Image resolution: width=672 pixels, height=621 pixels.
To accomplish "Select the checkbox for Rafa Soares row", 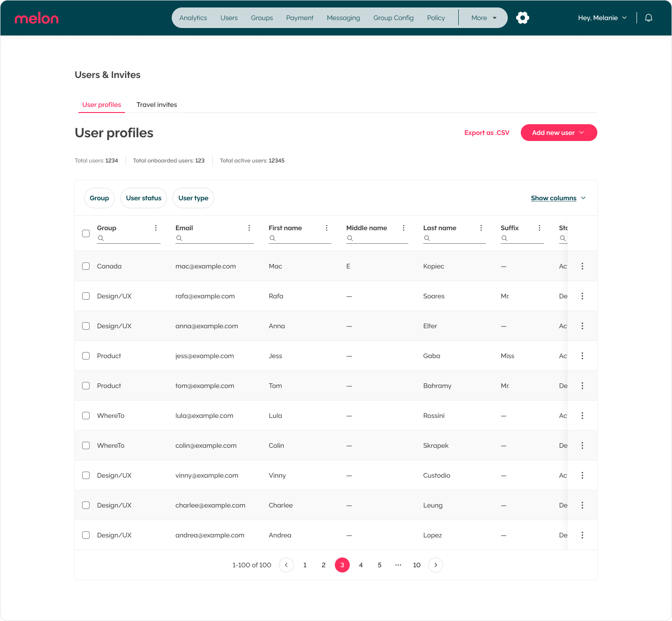I will coord(86,296).
